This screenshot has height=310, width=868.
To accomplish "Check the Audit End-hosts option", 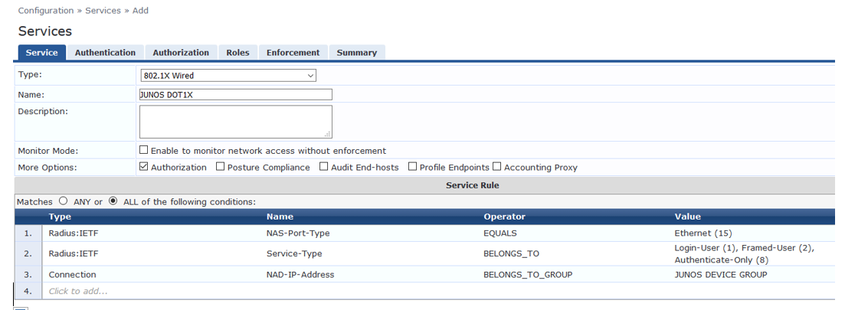I will [x=323, y=167].
